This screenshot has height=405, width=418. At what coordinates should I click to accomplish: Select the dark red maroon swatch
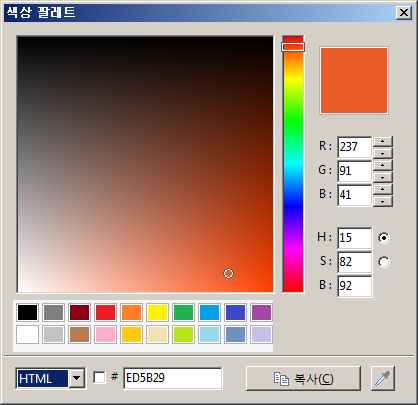click(80, 313)
